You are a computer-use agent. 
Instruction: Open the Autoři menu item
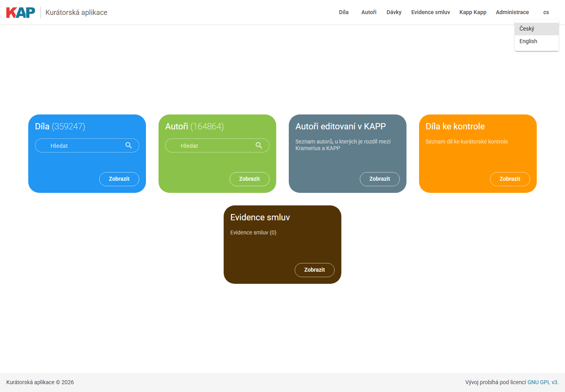(x=369, y=12)
